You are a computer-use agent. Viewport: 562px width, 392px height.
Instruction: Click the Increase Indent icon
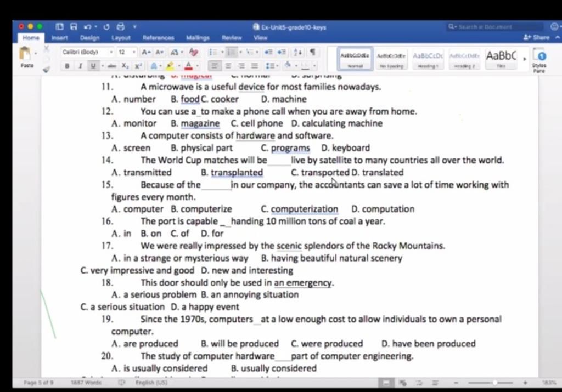coord(282,52)
